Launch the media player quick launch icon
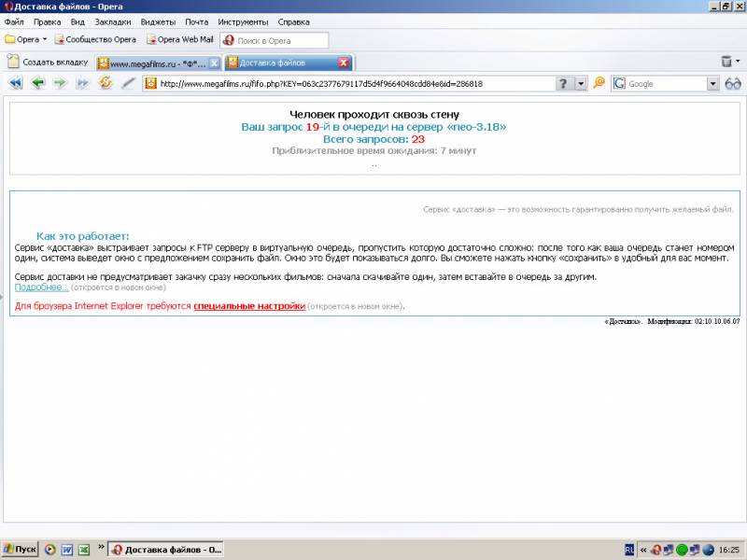The width and height of the screenshot is (747, 560). [49, 550]
